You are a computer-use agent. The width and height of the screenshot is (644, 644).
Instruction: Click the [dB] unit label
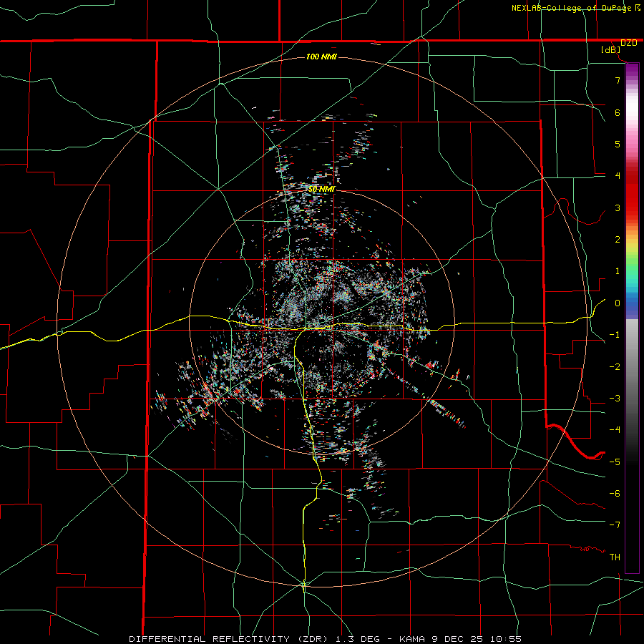click(x=611, y=50)
